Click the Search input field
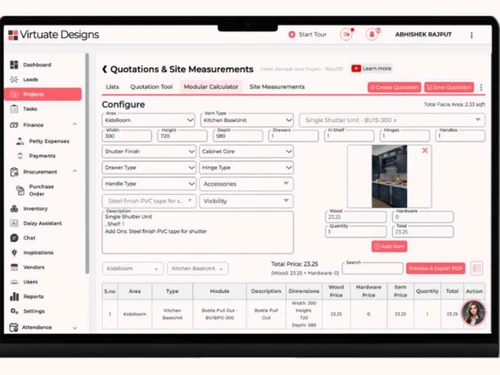Image resolution: width=500 pixels, height=375 pixels. pos(373,268)
